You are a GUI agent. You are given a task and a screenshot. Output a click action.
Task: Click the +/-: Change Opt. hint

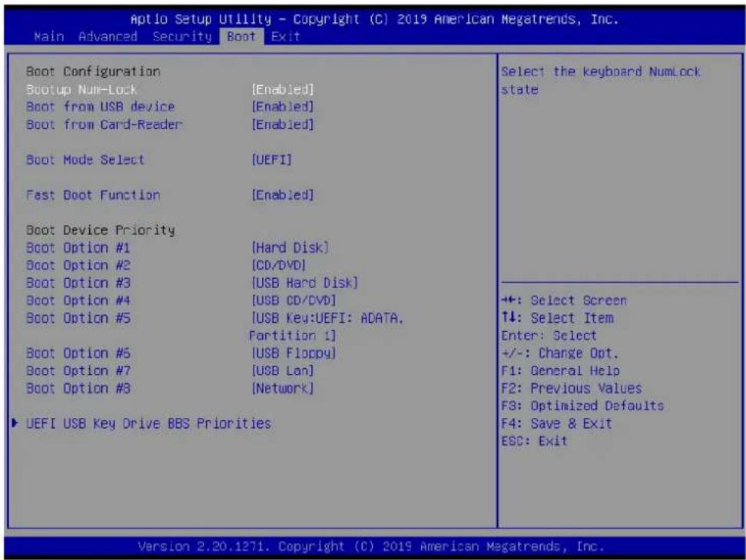pos(560,353)
